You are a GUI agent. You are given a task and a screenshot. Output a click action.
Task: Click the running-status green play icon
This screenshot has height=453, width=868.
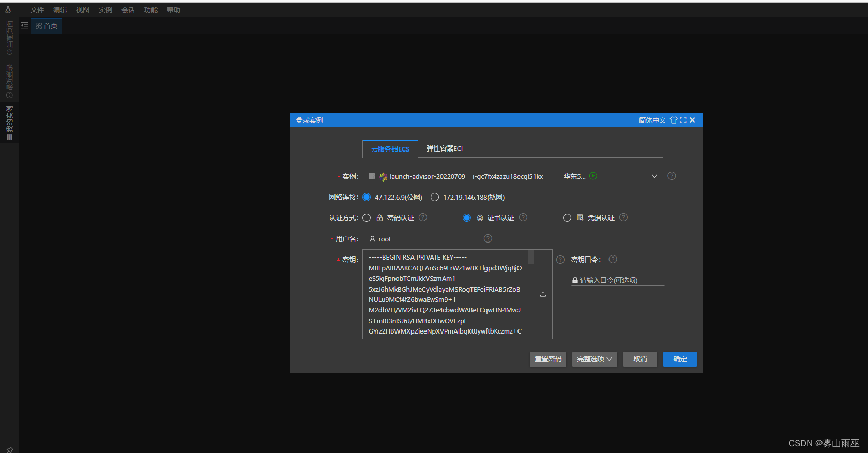(x=593, y=176)
